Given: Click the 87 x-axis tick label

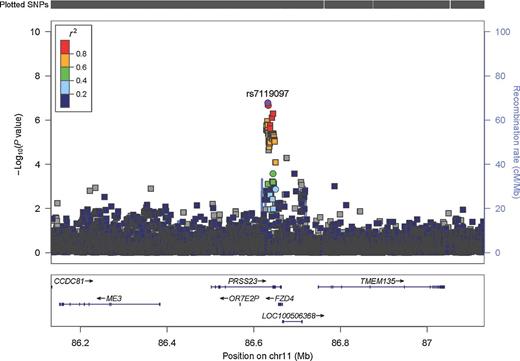Looking at the screenshot, I should [427, 342].
